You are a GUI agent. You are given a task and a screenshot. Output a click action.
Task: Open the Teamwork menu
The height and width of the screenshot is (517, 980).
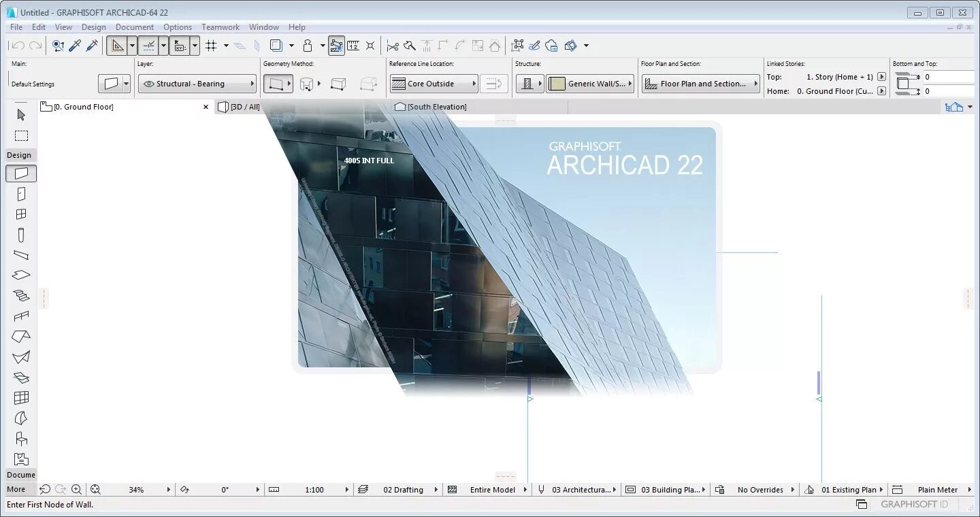220,27
